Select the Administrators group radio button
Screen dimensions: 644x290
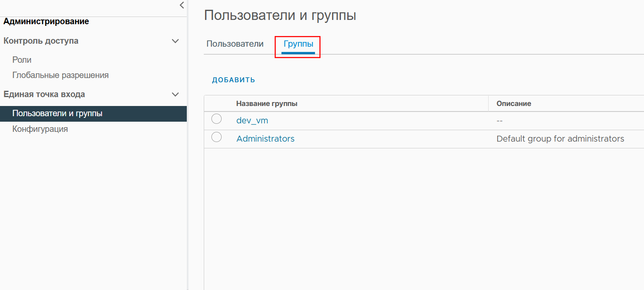click(217, 137)
